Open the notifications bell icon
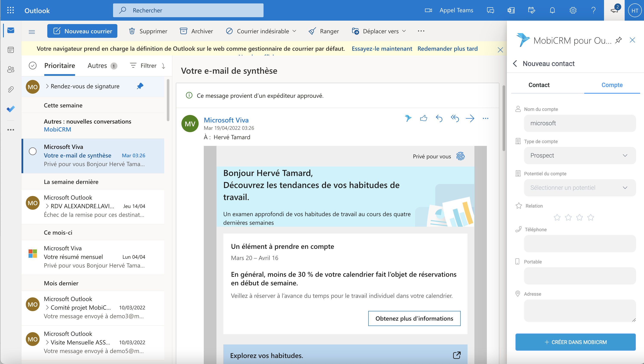644x364 pixels. [x=552, y=10]
